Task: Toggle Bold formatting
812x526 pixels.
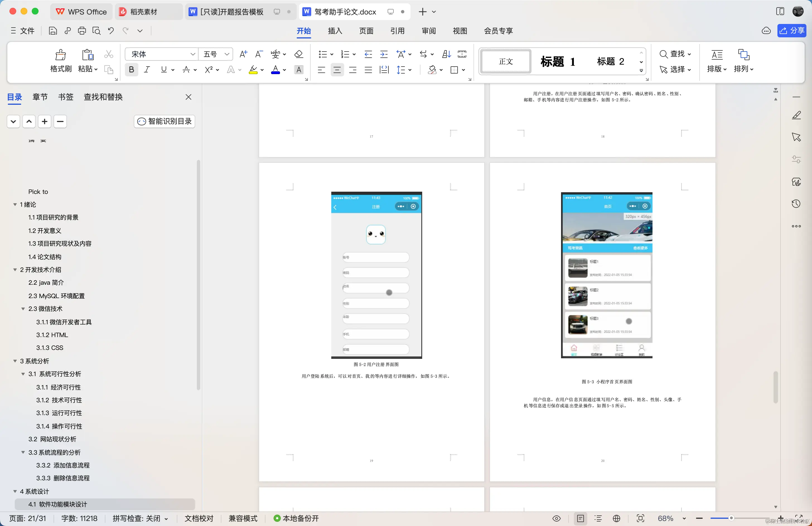Action: pos(131,70)
